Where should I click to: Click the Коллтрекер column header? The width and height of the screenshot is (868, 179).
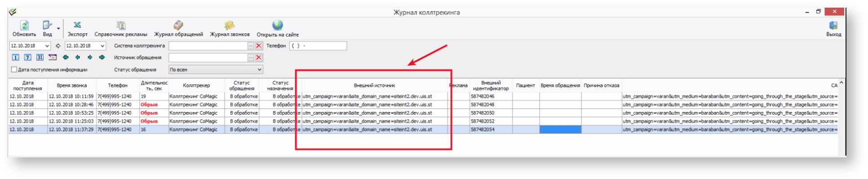tap(196, 85)
